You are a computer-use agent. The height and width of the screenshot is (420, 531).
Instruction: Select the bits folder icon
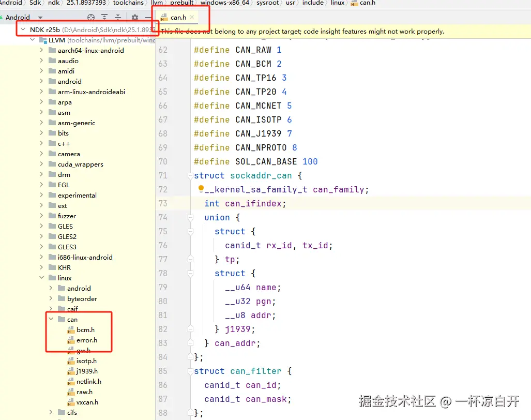pos(52,133)
